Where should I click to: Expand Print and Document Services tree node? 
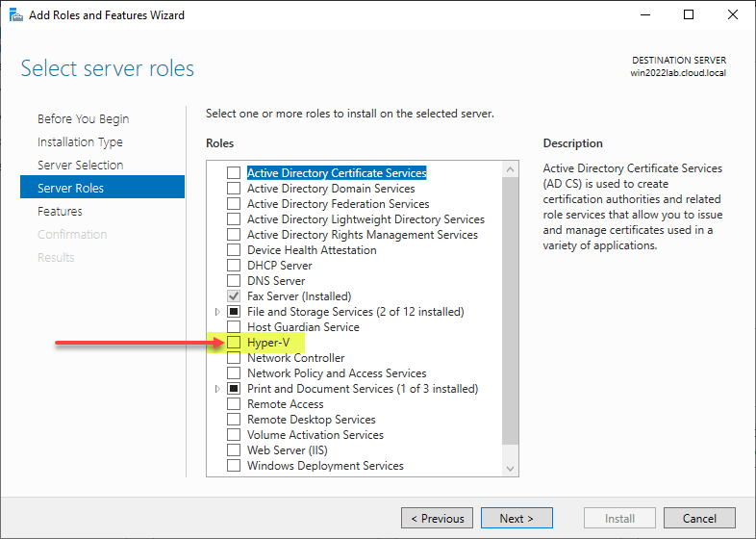tap(217, 389)
